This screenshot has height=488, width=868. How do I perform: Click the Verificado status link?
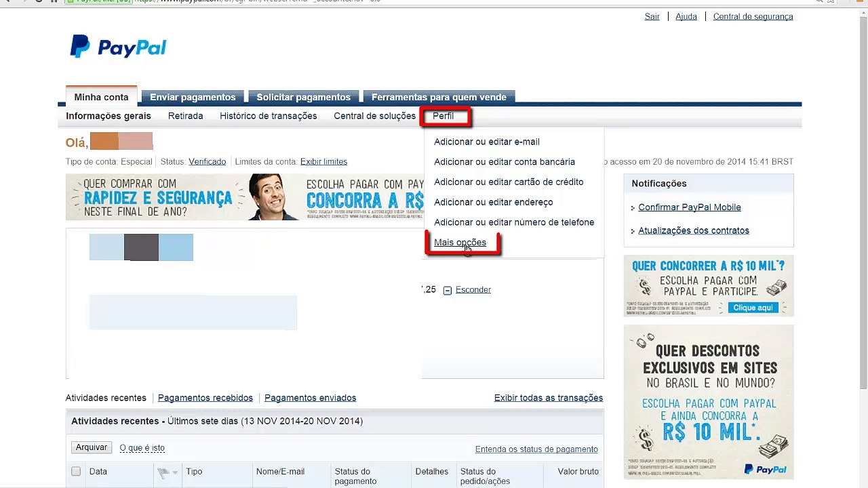208,162
